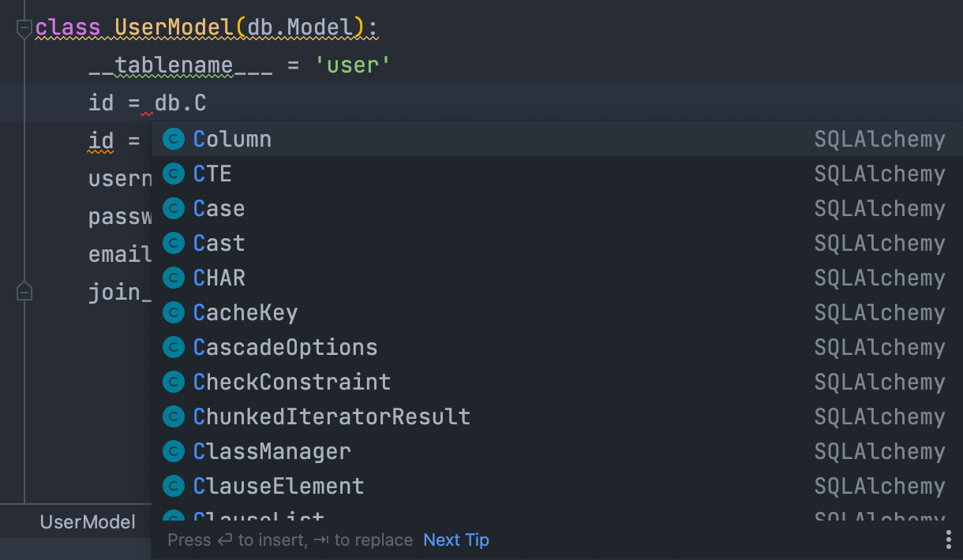Click the class icon beside ClassManager
Viewport: 963px width, 560px height.
pos(174,451)
